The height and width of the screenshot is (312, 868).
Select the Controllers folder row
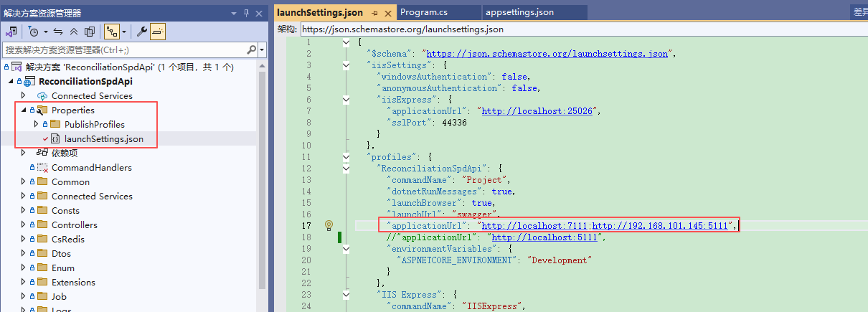75,225
